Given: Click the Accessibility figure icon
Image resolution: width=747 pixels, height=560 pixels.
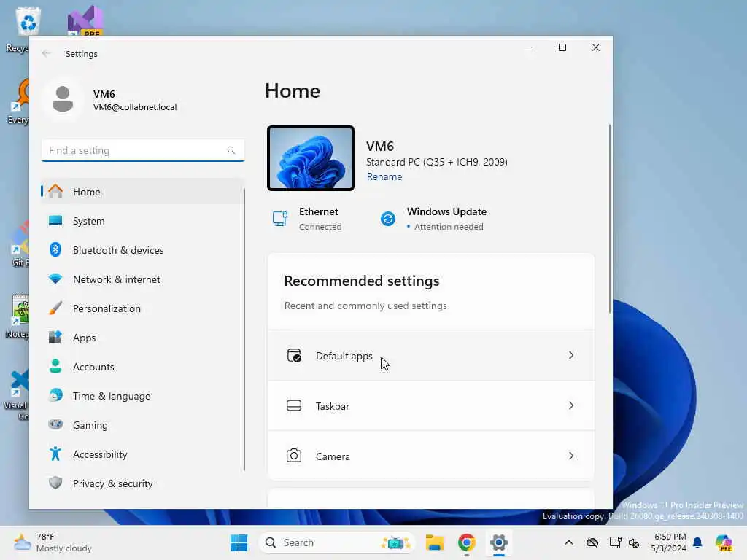Looking at the screenshot, I should 55,454.
